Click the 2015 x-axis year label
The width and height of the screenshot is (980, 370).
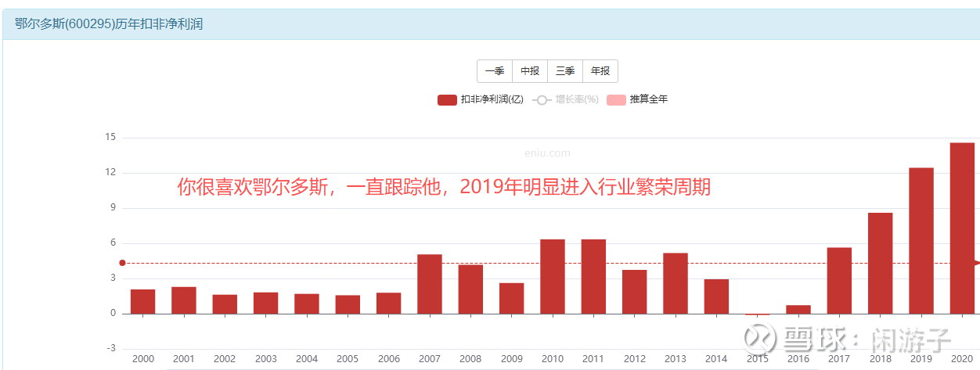pos(757,359)
